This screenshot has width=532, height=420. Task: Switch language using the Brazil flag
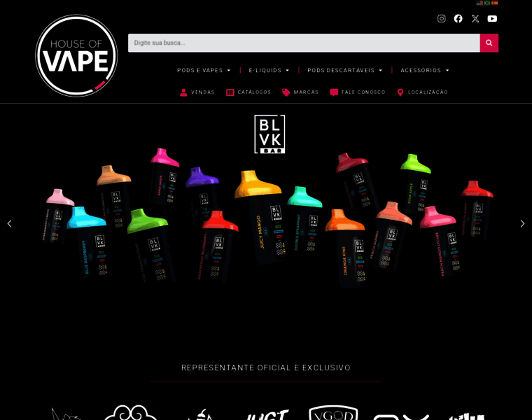click(x=487, y=3)
